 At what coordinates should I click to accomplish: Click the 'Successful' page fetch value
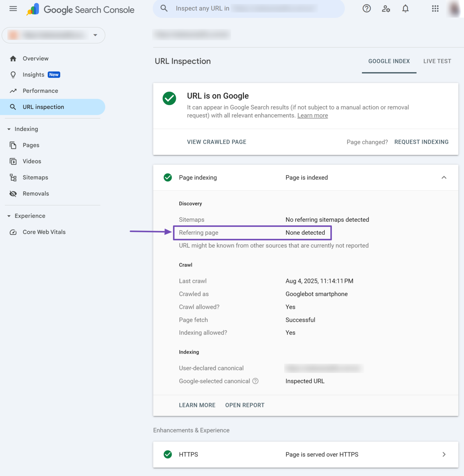(300, 320)
